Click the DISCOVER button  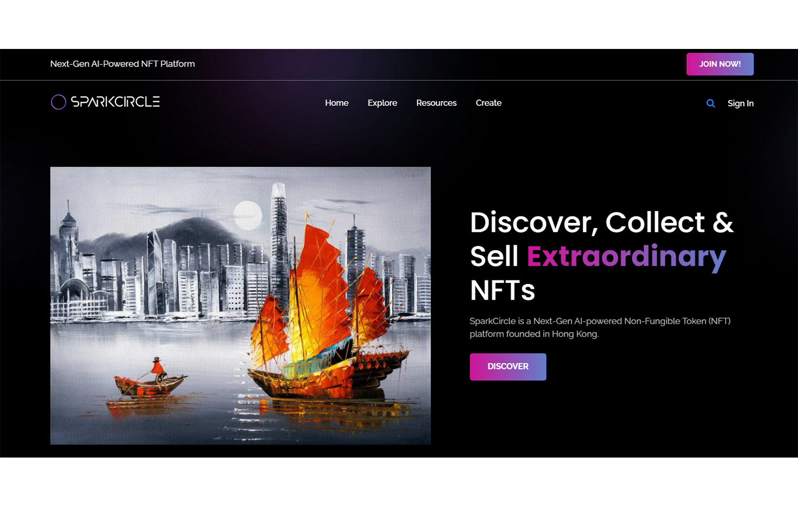[508, 367]
